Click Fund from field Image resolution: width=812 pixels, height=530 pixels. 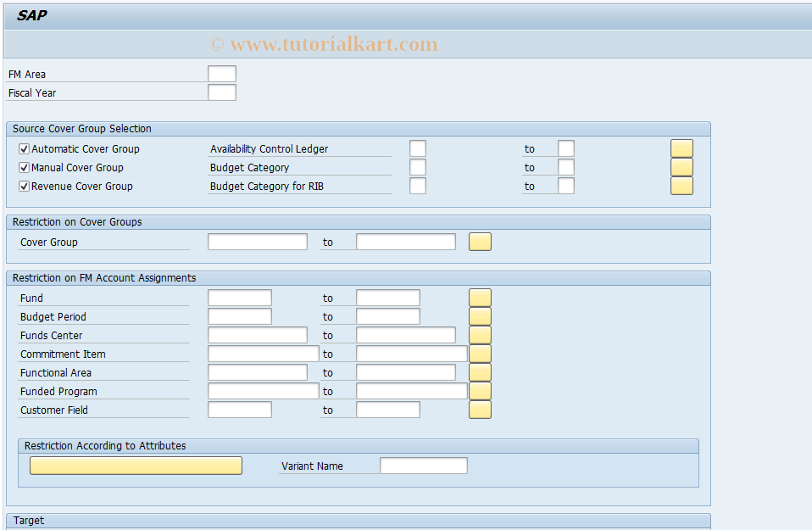tap(240, 298)
